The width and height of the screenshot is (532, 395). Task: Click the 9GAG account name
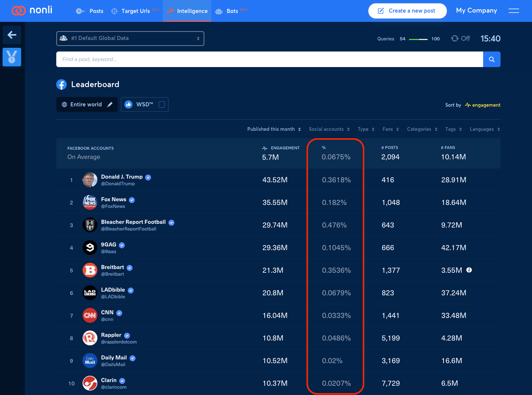(108, 245)
